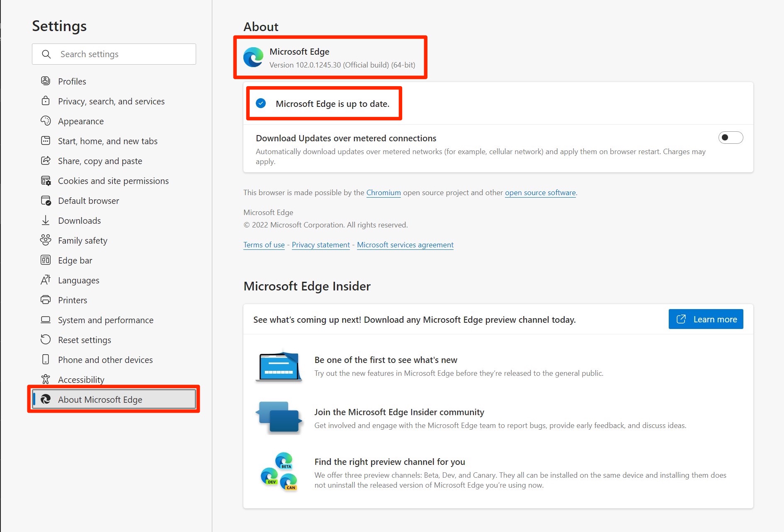784x532 pixels.
Task: Click the Profiles icon in the sidebar
Action: pos(46,81)
